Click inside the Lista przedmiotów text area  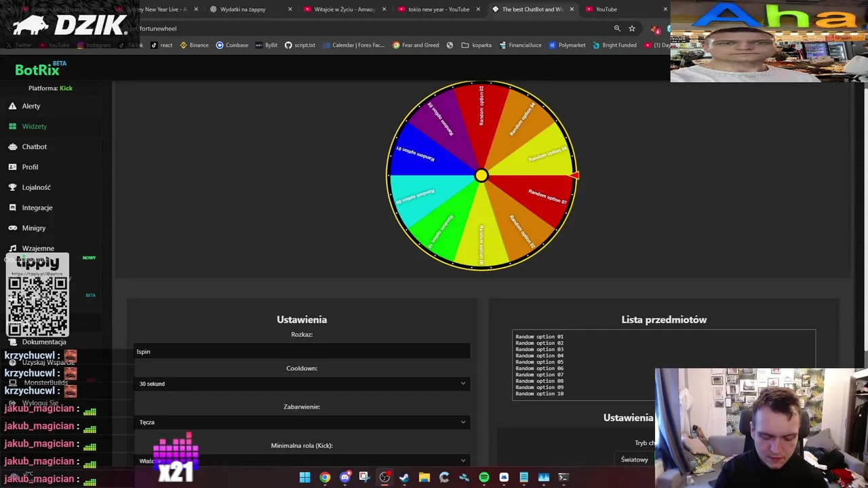click(x=664, y=365)
